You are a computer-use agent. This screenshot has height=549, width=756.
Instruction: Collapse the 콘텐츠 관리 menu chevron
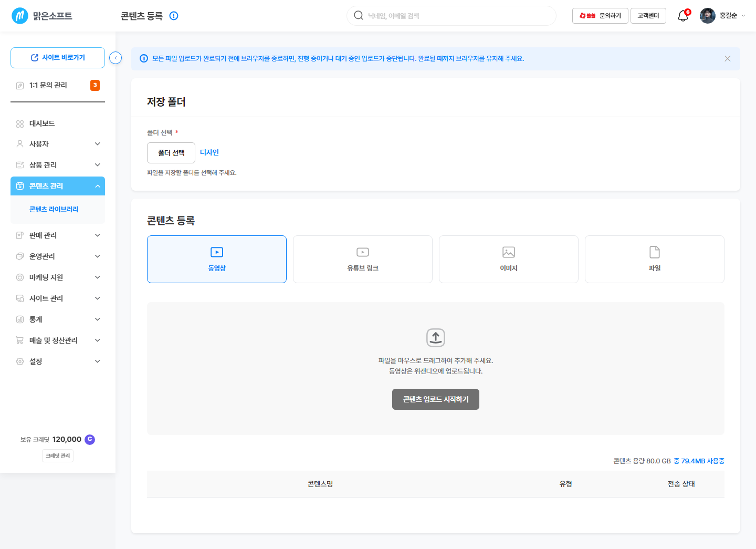click(98, 186)
